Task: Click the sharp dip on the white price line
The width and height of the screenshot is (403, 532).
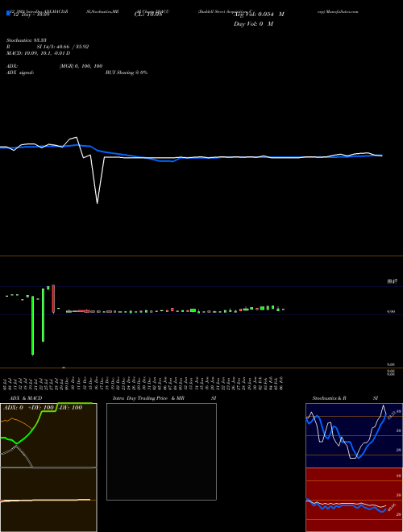Action: 98,203
